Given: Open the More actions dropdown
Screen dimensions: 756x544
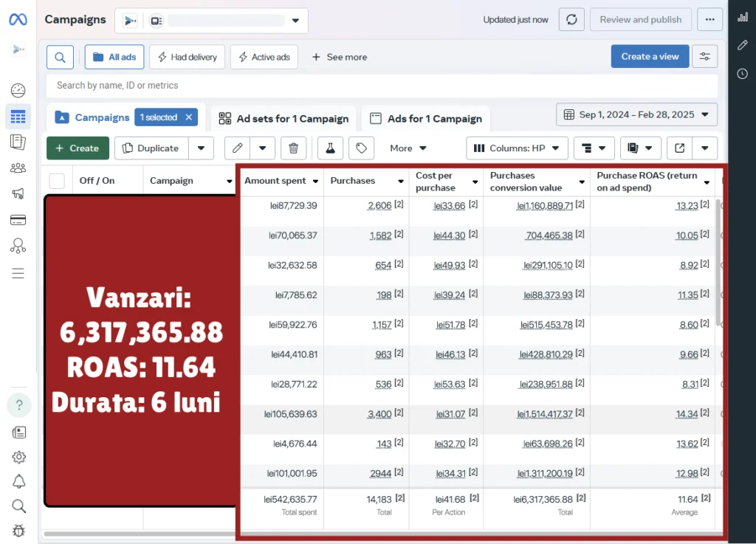Looking at the screenshot, I should point(408,148).
